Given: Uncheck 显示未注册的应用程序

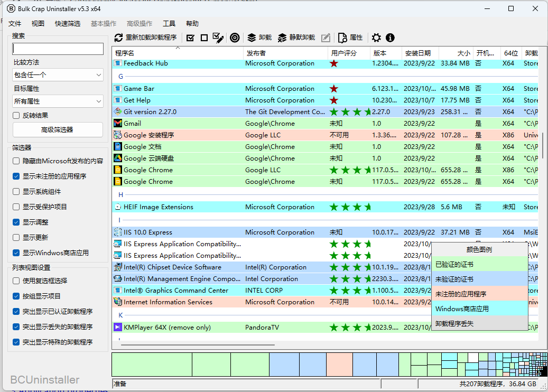Looking at the screenshot, I should (x=16, y=176).
